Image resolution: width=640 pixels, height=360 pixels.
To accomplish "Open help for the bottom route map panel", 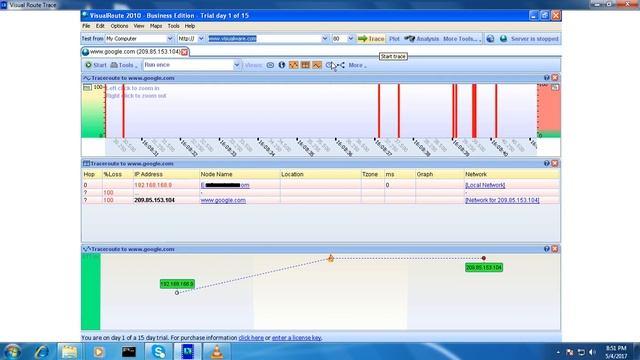I will click(x=546, y=249).
